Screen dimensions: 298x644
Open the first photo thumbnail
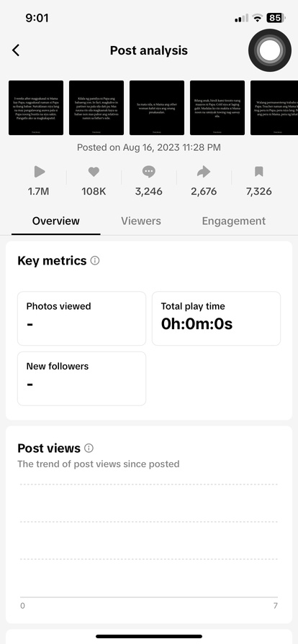pyautogui.click(x=36, y=108)
